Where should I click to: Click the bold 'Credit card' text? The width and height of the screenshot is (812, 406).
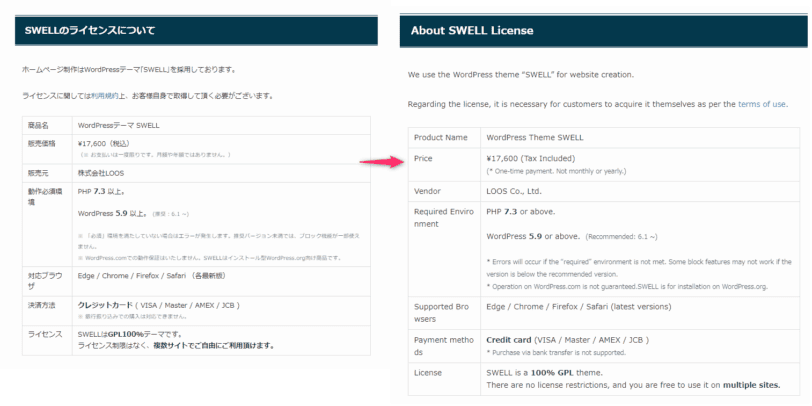pos(509,340)
